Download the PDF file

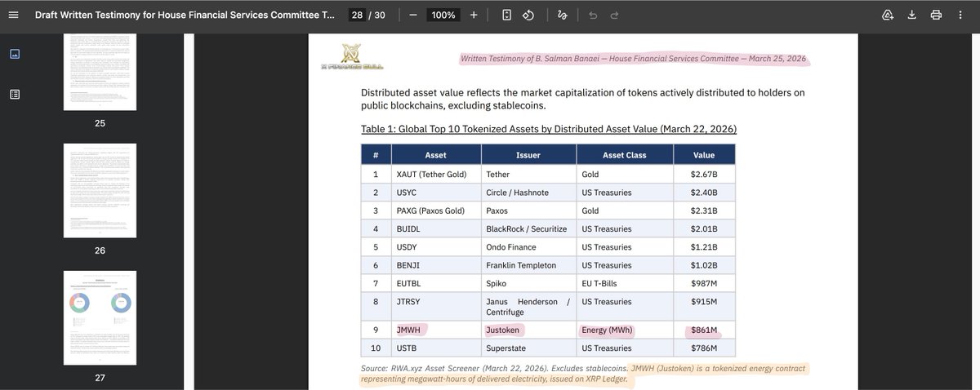pos(912,16)
